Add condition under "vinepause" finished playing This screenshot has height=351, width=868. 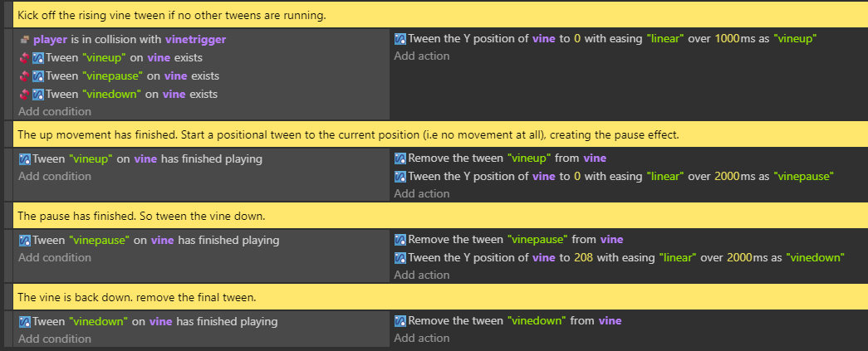55,257
